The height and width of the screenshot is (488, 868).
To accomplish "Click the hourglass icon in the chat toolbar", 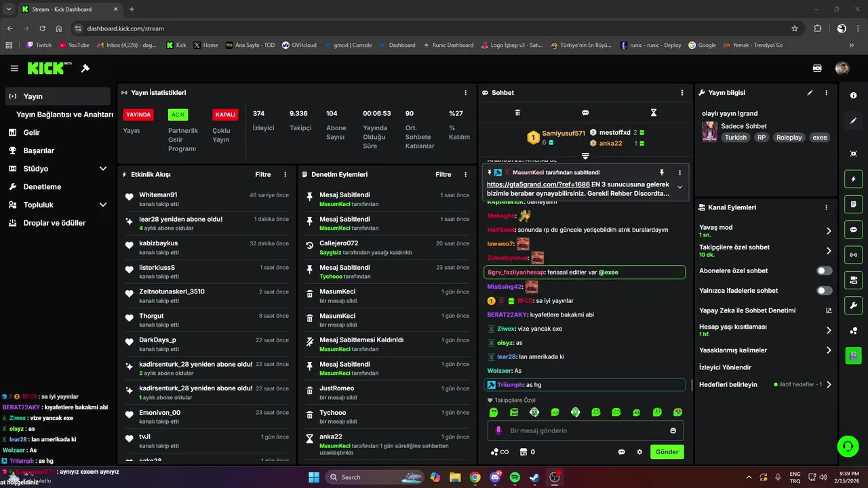I will [654, 113].
